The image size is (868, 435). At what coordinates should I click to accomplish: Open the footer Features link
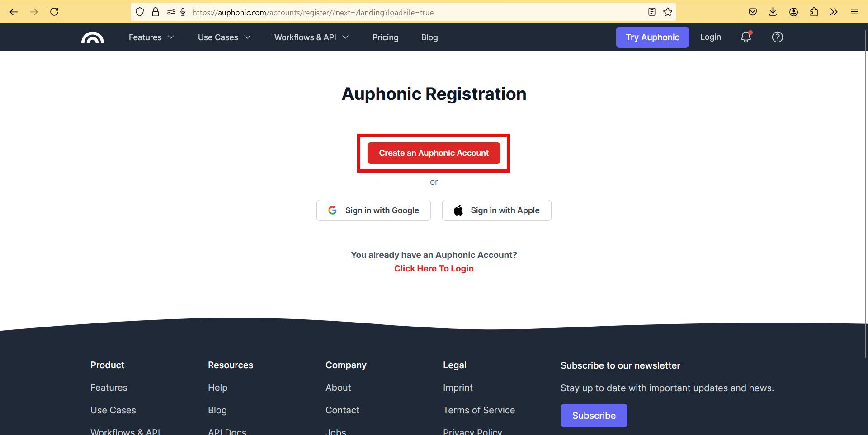pyautogui.click(x=109, y=388)
